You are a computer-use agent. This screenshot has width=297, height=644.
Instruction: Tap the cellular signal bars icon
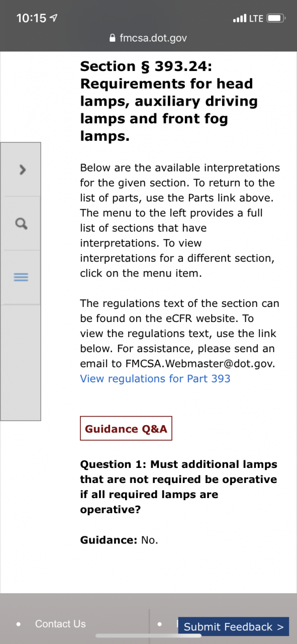240,19
